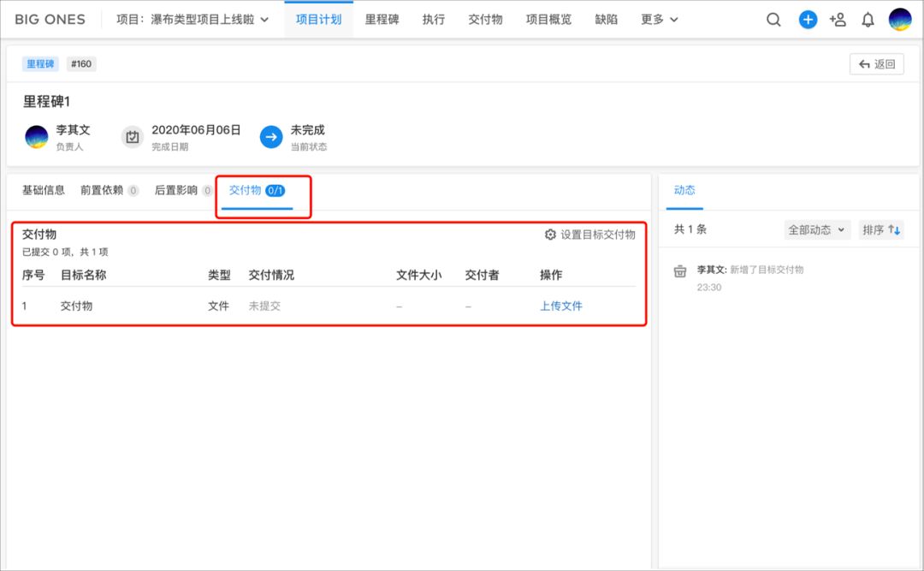Click the 23:30 activity timestamp

point(709,288)
